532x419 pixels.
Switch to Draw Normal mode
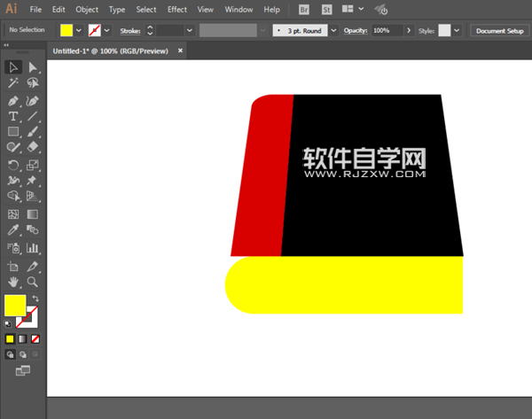point(10,354)
